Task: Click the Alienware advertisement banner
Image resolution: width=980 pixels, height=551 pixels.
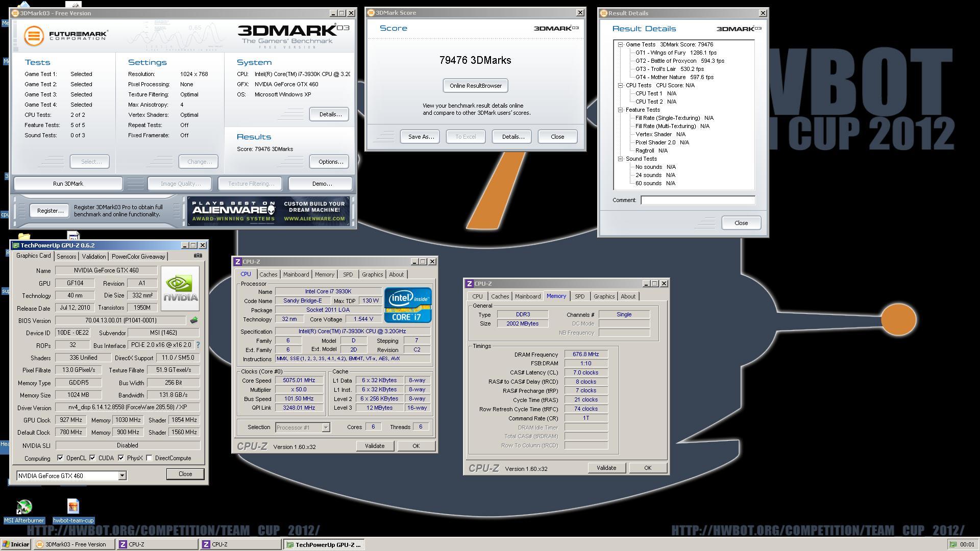Action: (268, 211)
